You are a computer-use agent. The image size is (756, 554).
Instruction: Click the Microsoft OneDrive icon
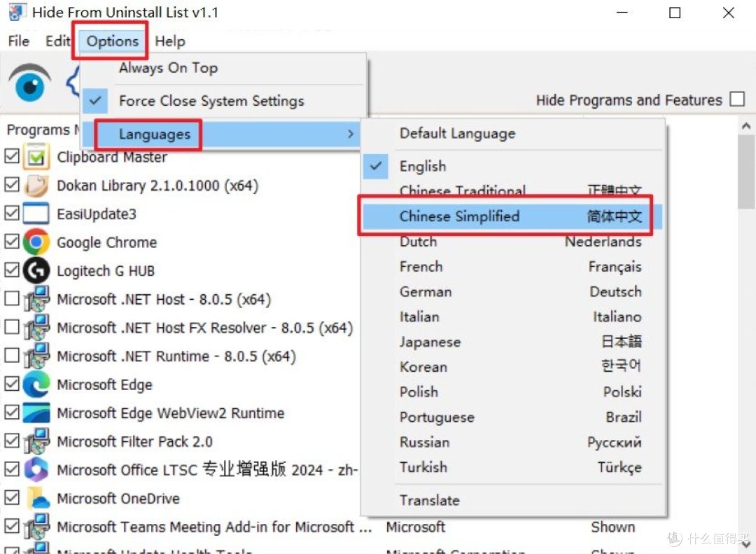[38, 498]
